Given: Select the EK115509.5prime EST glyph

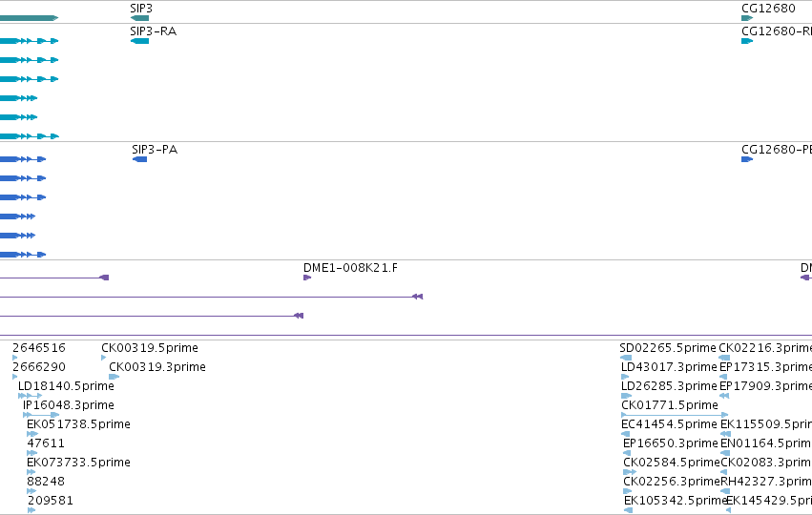Looking at the screenshot, I should click(725, 434).
